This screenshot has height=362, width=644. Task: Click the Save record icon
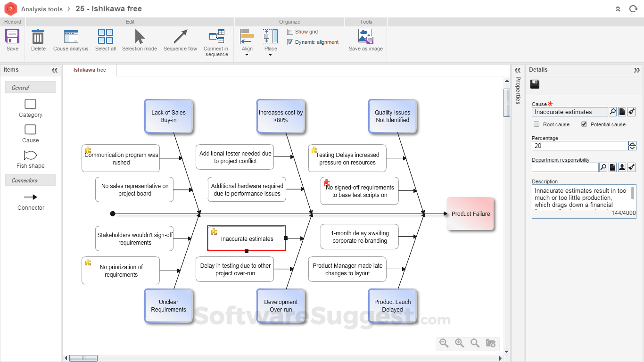[12, 36]
